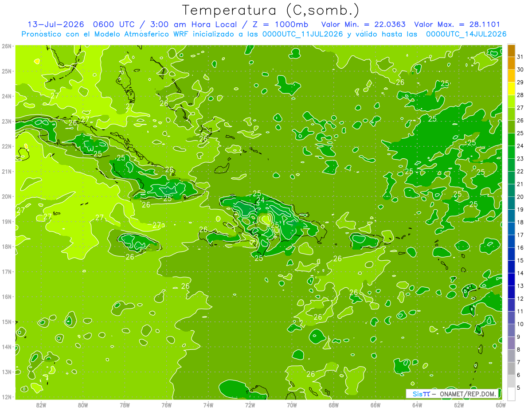The image size is (532, 411).
Task: Select the "Z = 1000mb" level text
Action: 282,24
